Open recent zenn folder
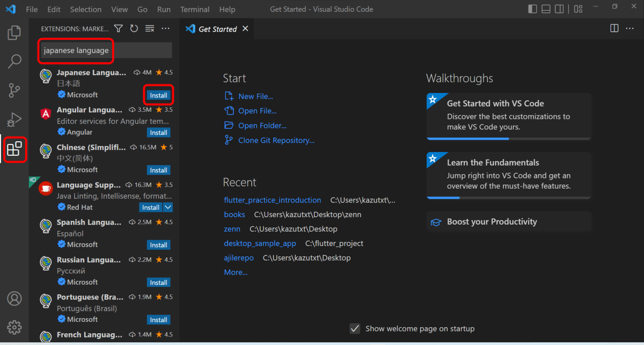 (232, 229)
